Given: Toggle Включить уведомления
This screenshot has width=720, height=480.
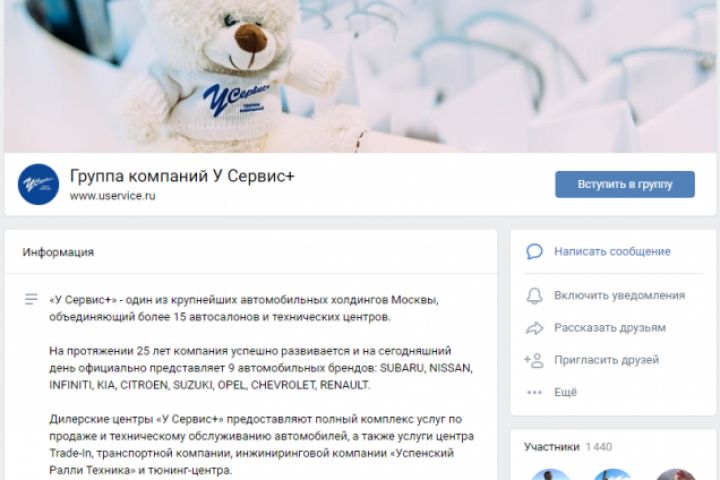Looking at the screenshot, I should pos(619,295).
